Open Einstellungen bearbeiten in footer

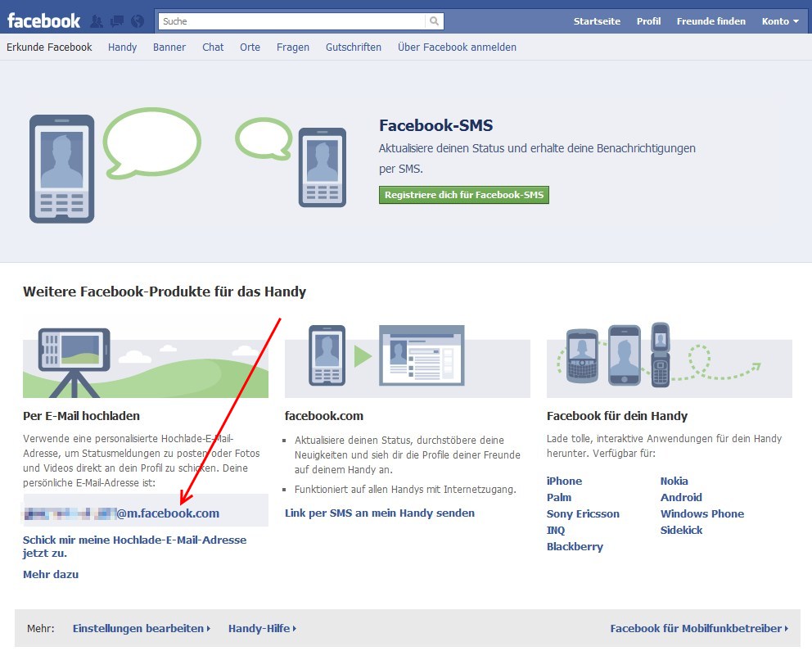(141, 629)
